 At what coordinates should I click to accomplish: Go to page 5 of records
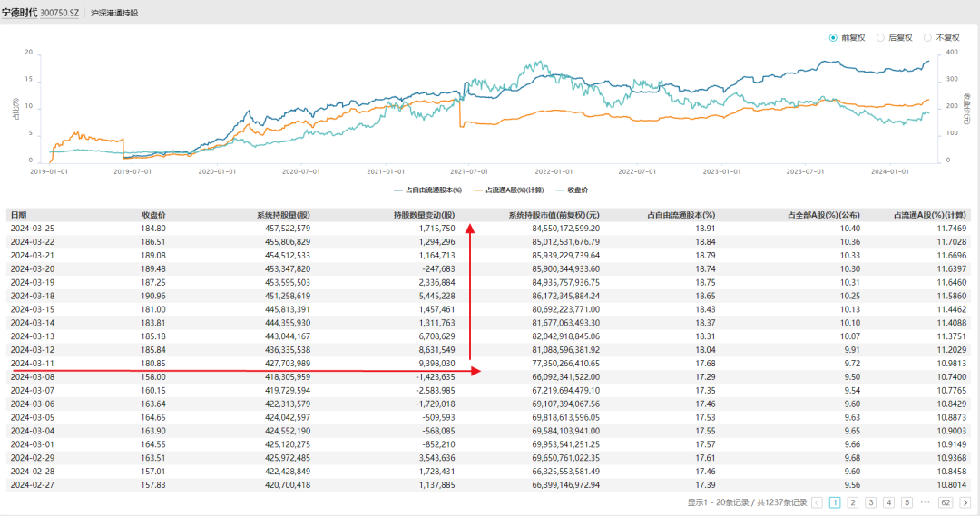906,503
